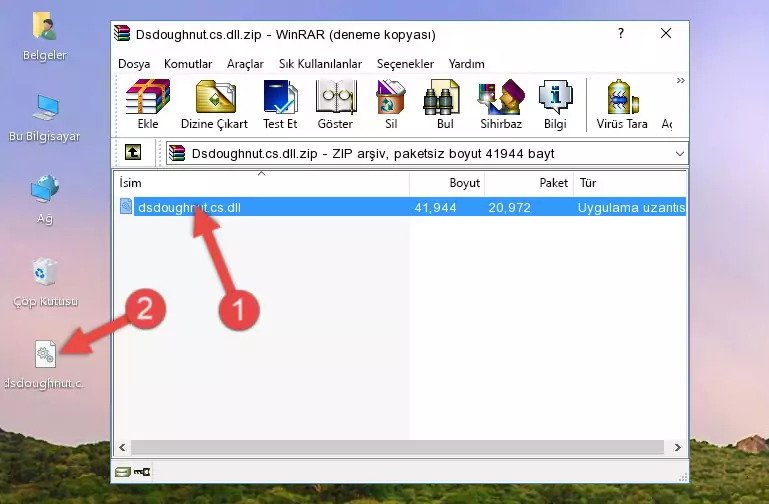769x504 pixels.
Task: Click the dll file icon in list
Action: [x=126, y=206]
